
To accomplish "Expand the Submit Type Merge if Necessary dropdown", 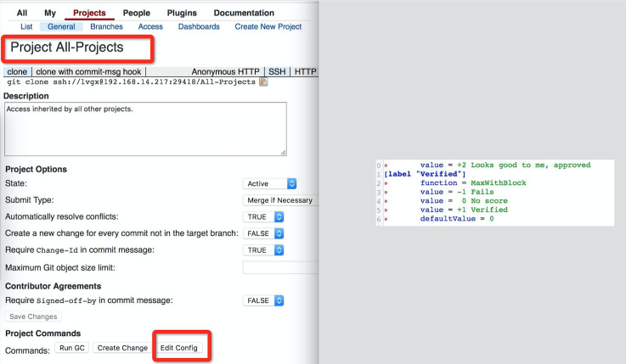I will [280, 200].
